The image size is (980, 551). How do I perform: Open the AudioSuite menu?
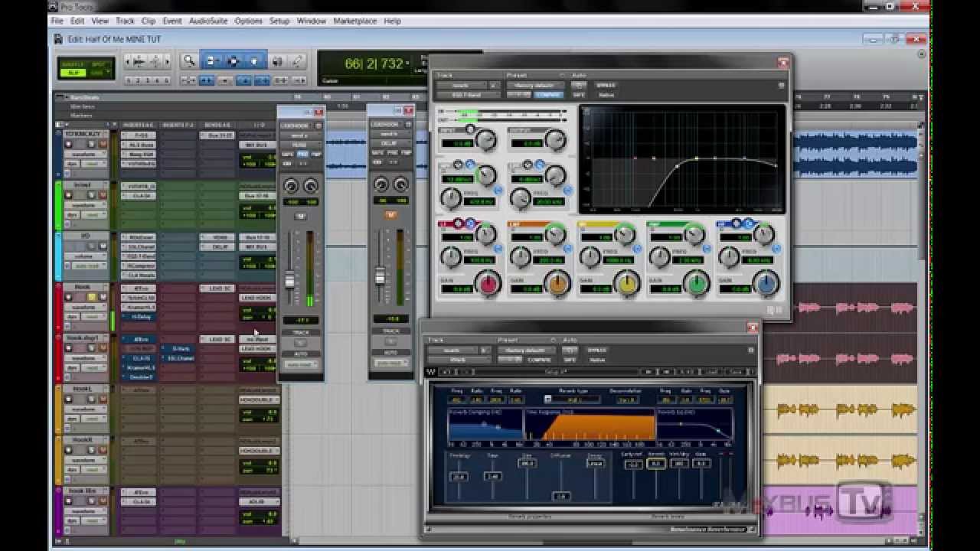point(208,21)
